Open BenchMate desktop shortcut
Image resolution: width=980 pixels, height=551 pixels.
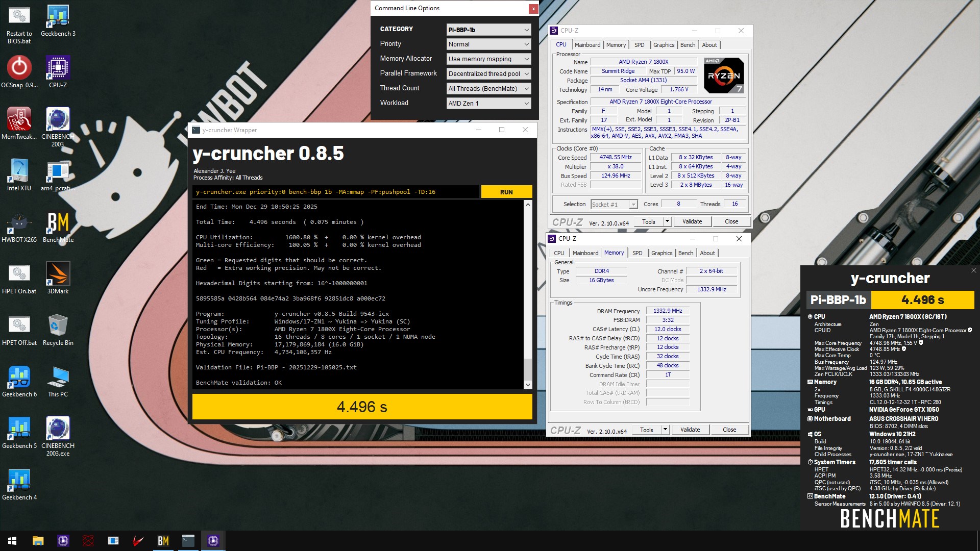click(58, 226)
